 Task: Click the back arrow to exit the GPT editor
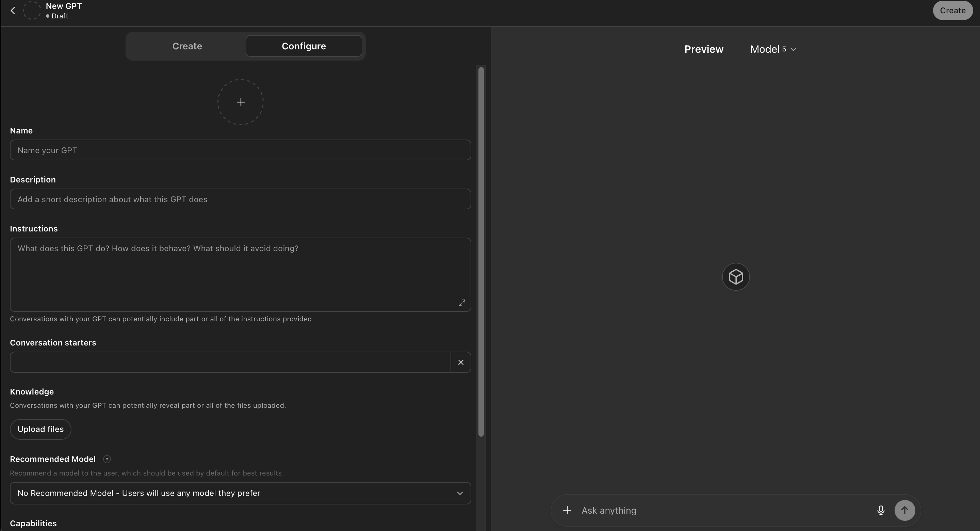pyautogui.click(x=13, y=10)
